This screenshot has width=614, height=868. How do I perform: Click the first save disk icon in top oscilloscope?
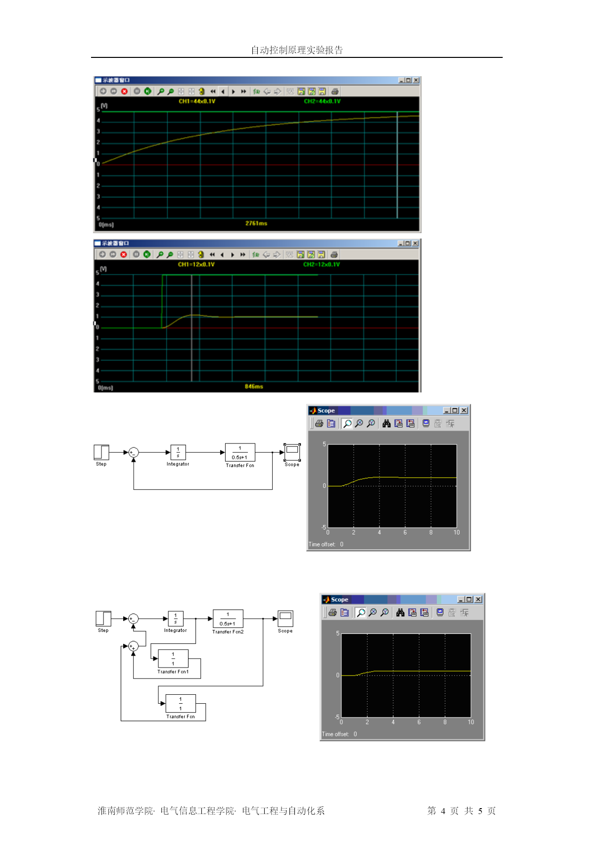point(301,92)
